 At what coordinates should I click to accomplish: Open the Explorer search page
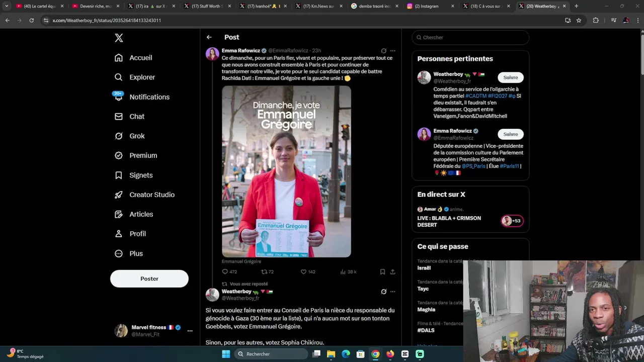pyautogui.click(x=135, y=77)
